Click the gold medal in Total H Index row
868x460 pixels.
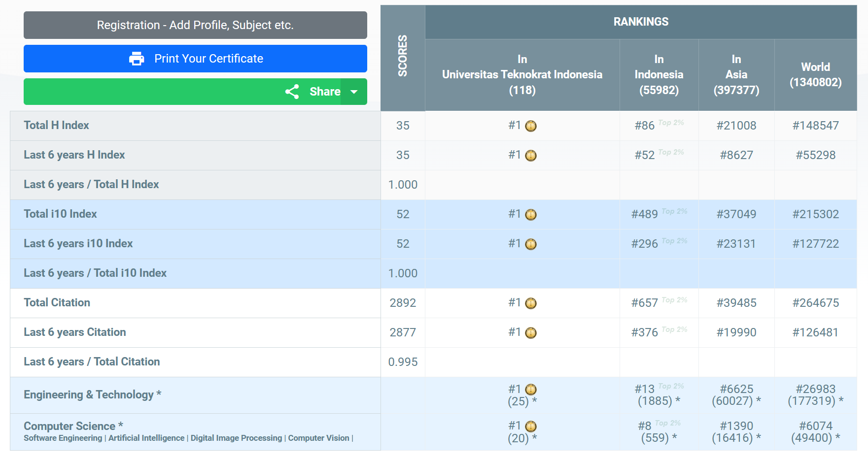point(531,126)
